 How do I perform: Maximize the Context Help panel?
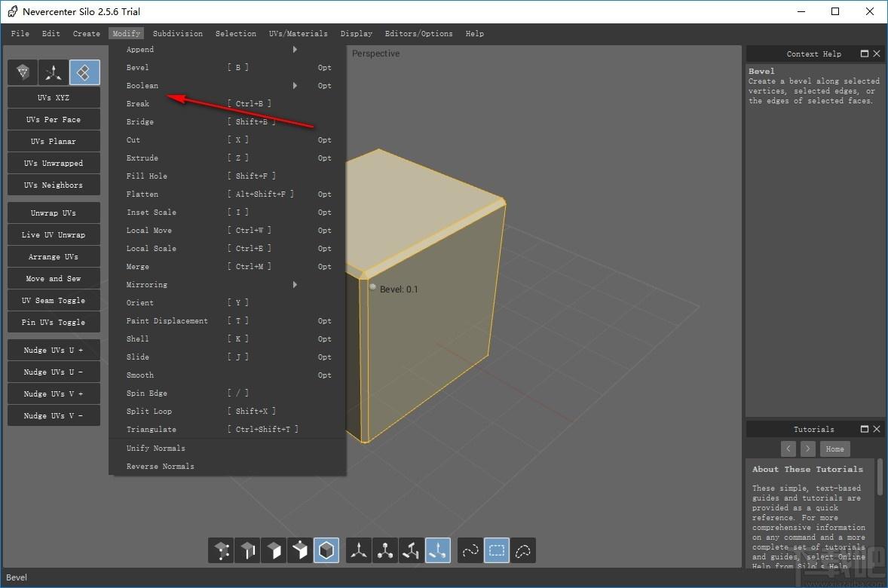tap(864, 54)
